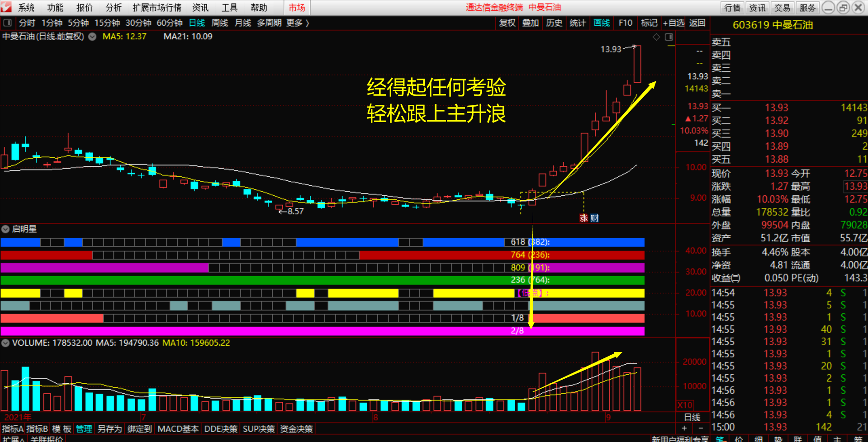The image size is (868, 442).
Task: Select the 周线 weekly period
Action: coord(220,23)
